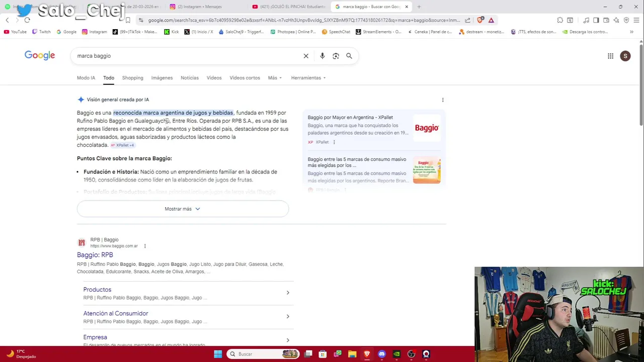
Task: Expand the Más search filter dropdown
Action: pos(275,78)
